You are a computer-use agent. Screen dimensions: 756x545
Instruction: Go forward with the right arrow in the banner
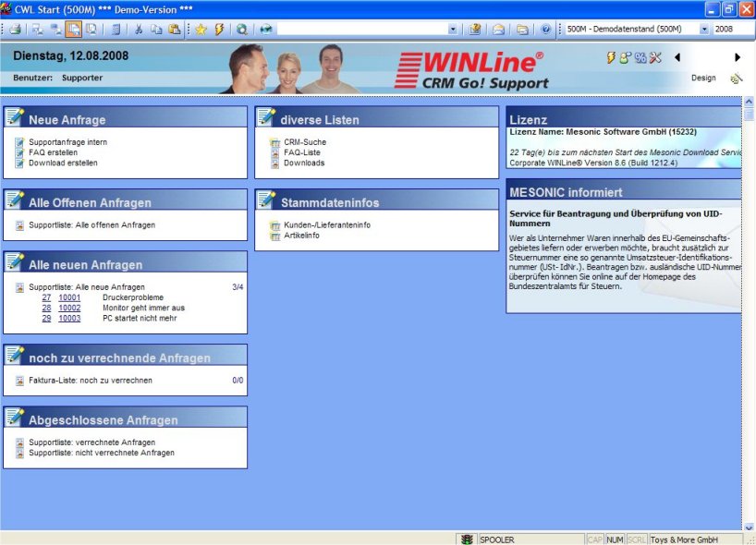738,57
